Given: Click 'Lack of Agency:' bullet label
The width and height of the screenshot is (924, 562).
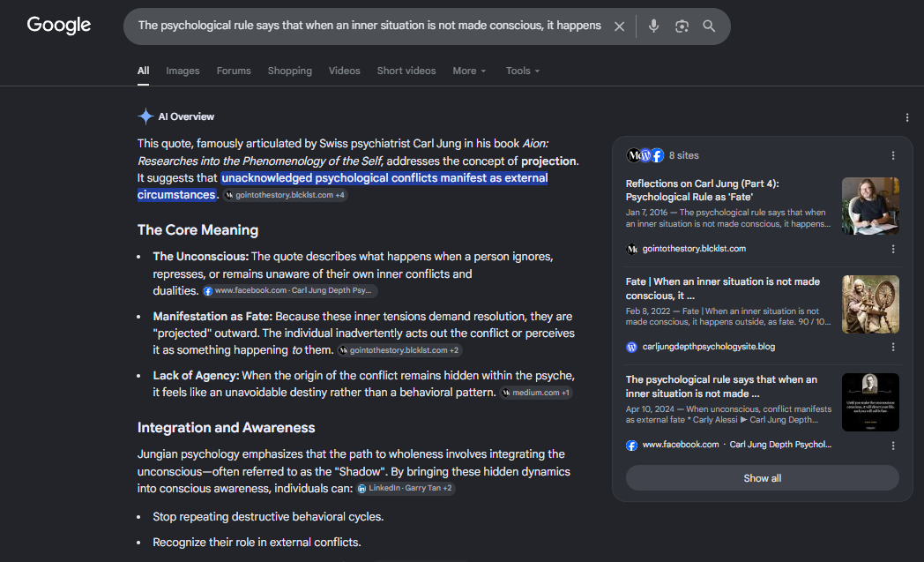Looking at the screenshot, I should pos(196,376).
